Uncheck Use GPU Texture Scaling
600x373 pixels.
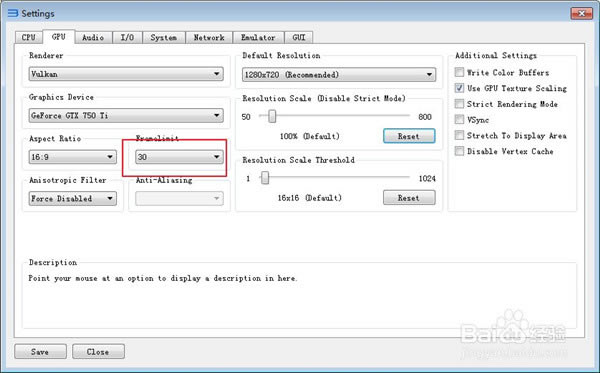pos(459,88)
